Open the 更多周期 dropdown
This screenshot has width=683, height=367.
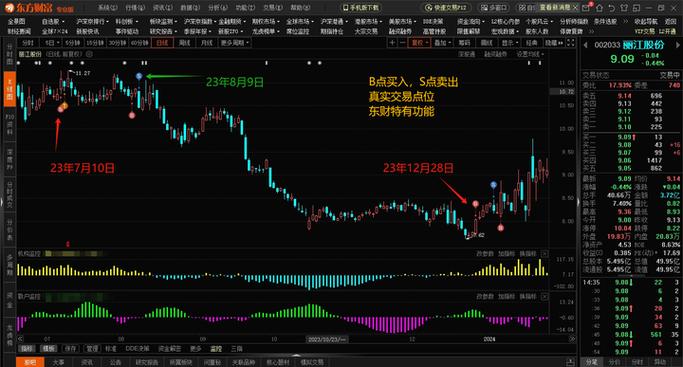(234, 43)
